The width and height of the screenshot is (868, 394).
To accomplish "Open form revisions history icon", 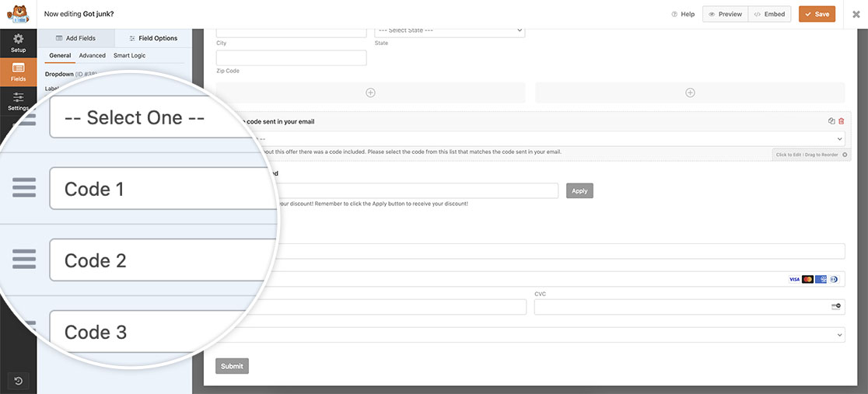I will point(18,381).
